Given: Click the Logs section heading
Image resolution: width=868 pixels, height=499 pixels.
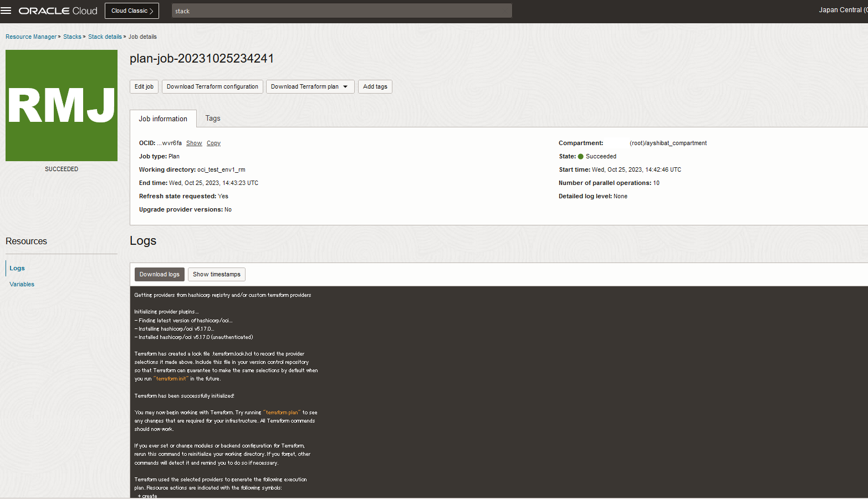Looking at the screenshot, I should (143, 240).
